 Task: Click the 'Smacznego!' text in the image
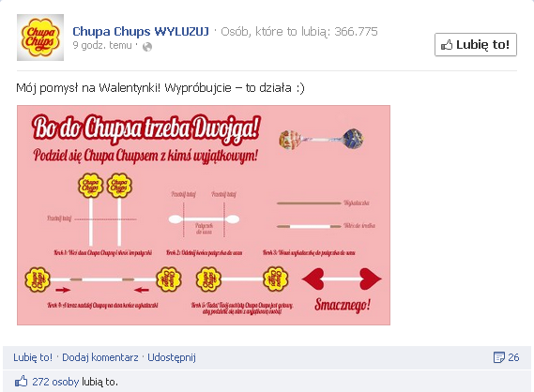tap(343, 305)
